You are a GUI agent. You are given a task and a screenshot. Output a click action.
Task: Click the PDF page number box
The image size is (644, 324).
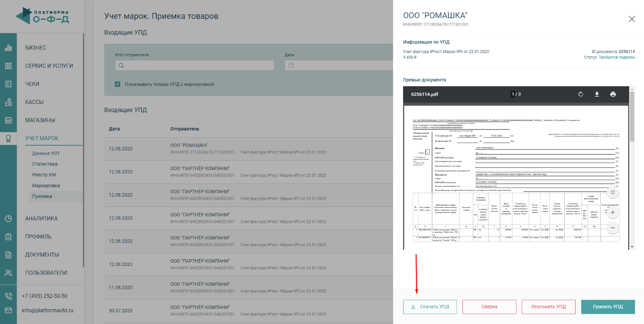click(513, 94)
